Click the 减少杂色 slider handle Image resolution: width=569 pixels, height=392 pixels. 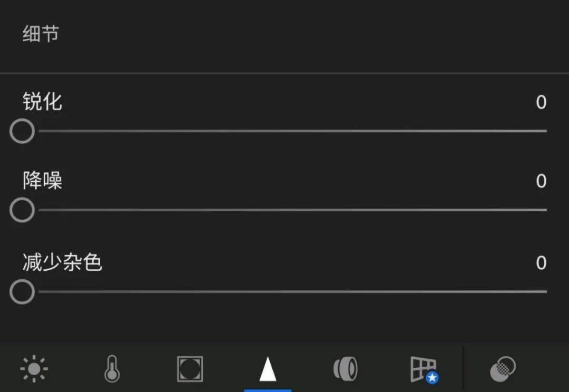[22, 292]
